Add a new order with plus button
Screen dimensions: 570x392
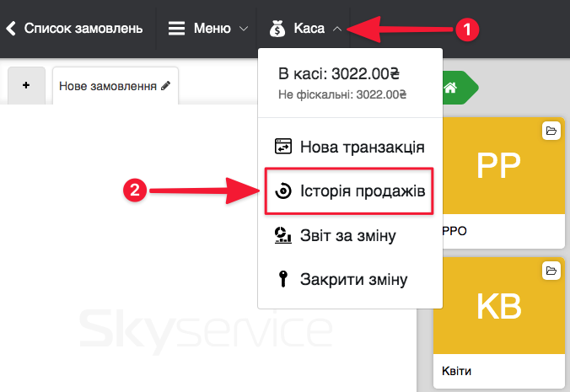tap(26, 86)
